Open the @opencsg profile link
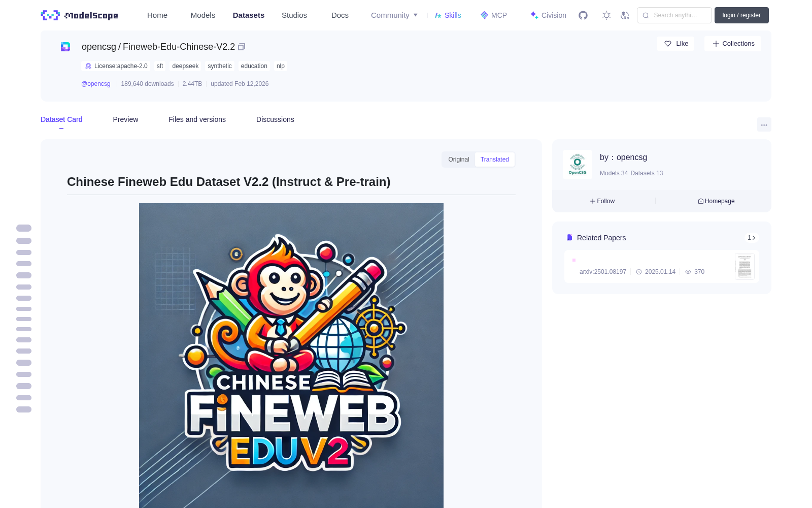 pos(96,84)
